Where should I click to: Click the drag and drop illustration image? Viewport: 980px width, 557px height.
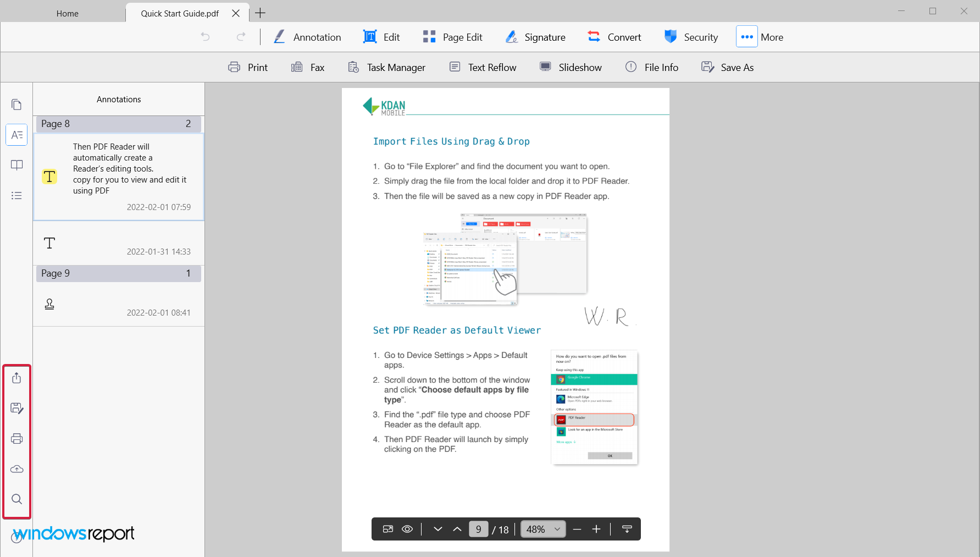tap(505, 259)
